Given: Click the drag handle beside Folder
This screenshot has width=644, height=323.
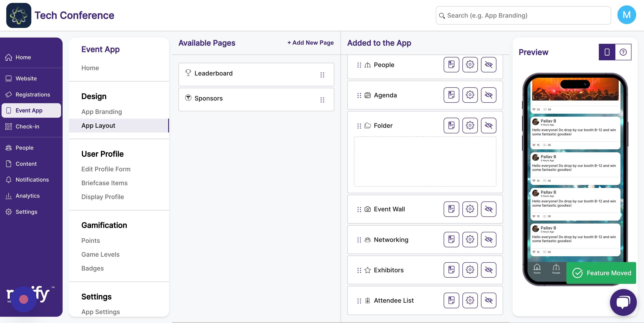Looking at the screenshot, I should point(359,126).
